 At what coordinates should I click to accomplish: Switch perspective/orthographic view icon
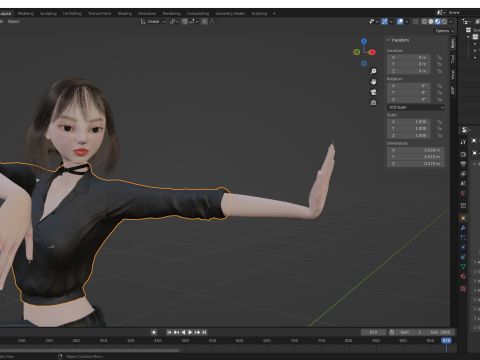(374, 102)
